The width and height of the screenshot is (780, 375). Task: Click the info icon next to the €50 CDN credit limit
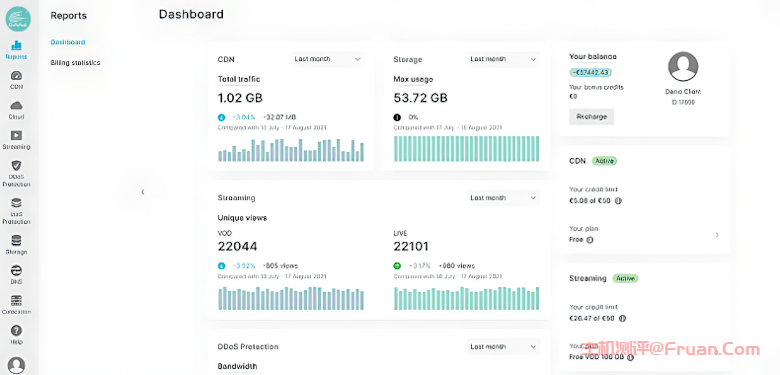click(618, 201)
